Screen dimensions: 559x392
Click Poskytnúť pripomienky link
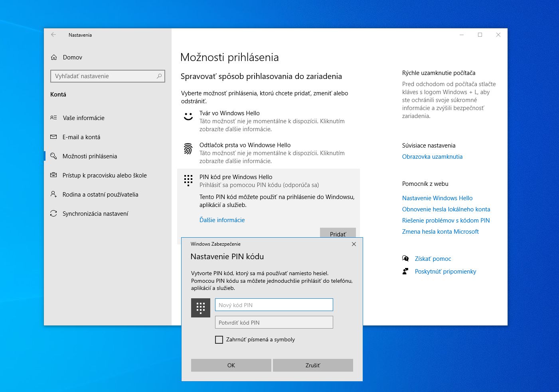(x=446, y=271)
